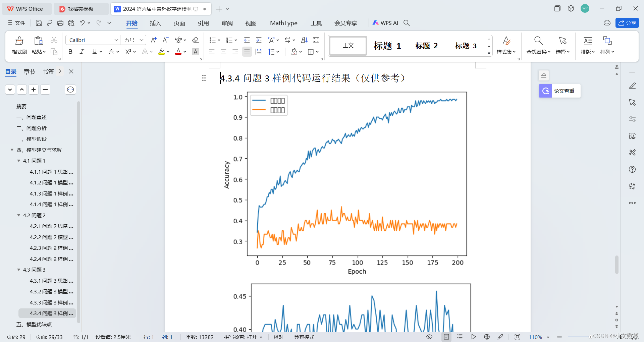Open the 页面 ribbon tab
Image resolution: width=644 pixels, height=342 pixels.
tap(179, 23)
